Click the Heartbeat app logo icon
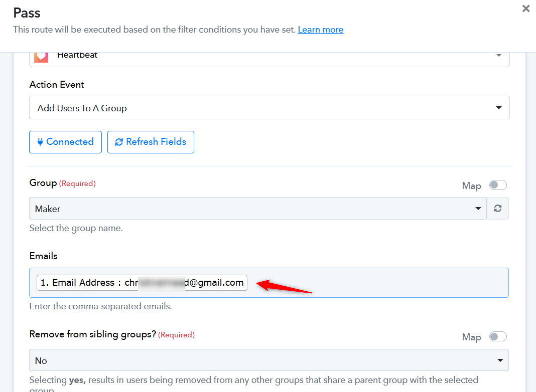 41,57
